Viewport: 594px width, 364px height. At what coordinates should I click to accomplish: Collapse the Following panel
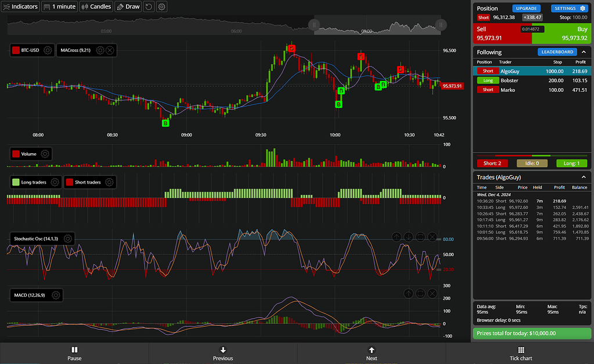[x=584, y=52]
